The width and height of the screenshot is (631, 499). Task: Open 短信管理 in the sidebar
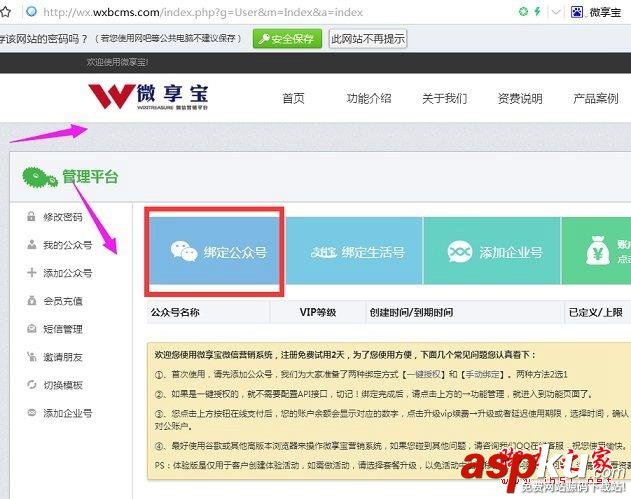click(63, 329)
